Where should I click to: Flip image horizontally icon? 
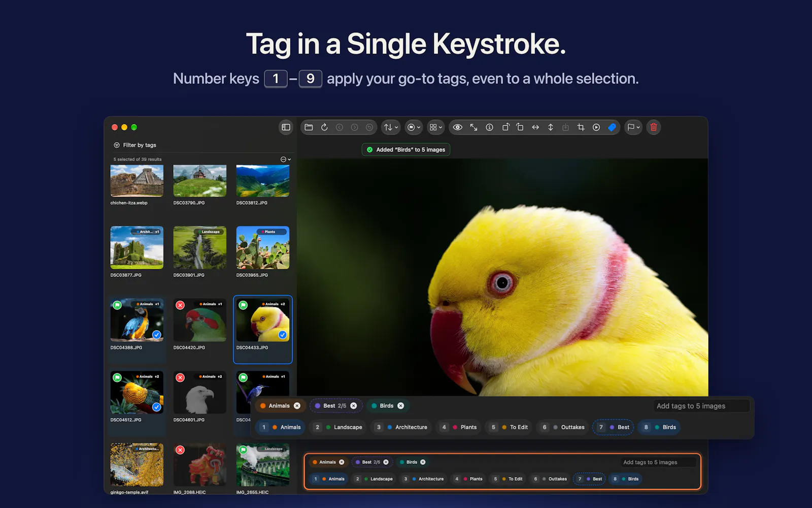[535, 128]
